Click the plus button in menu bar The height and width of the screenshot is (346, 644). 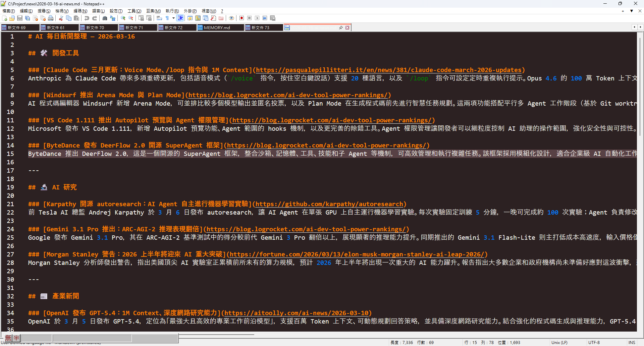[x=623, y=11]
